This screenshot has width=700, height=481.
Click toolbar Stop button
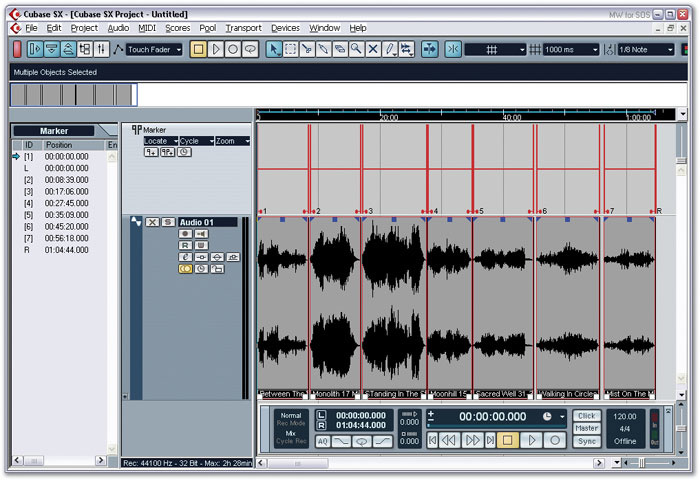(199, 49)
